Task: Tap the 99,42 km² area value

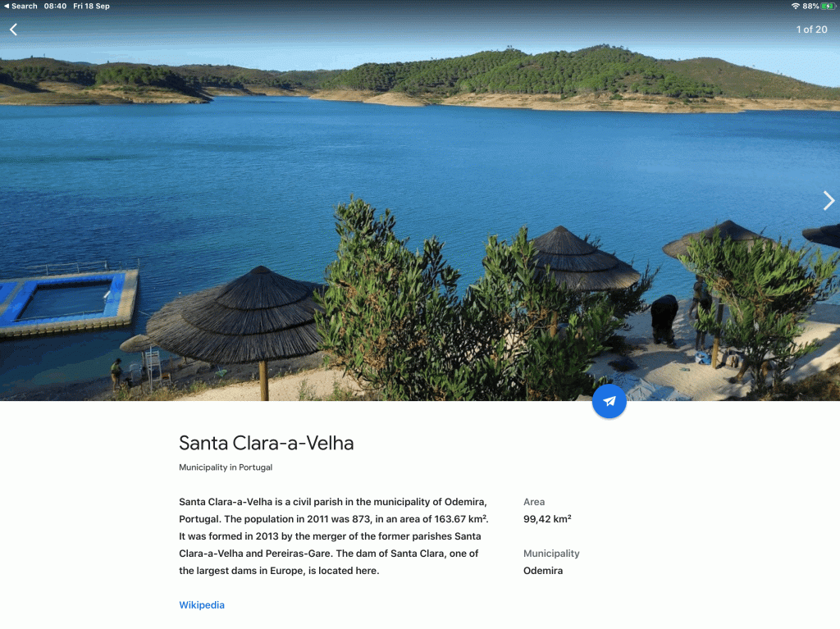Action: point(547,519)
